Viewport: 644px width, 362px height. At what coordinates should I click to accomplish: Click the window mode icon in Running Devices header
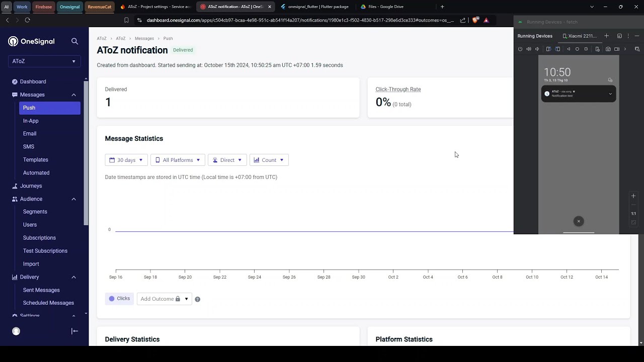(x=619, y=36)
